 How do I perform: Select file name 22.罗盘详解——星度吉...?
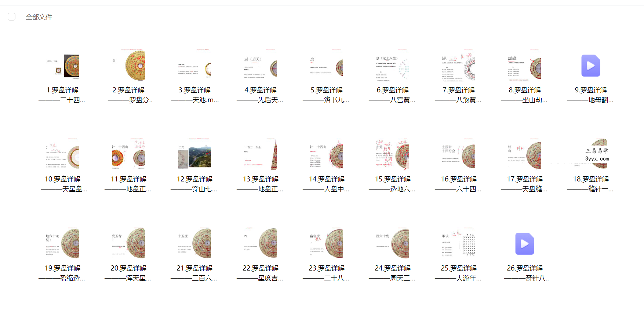(261, 273)
